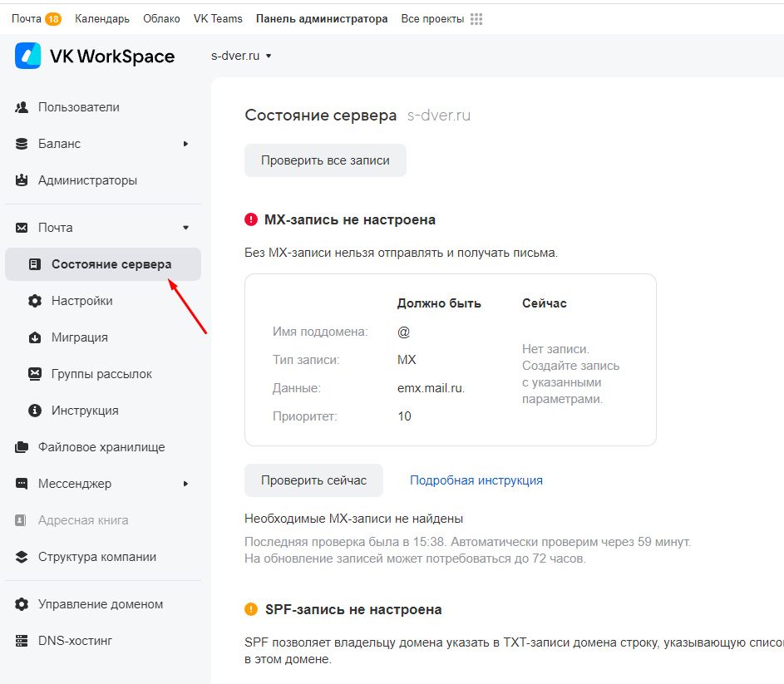Click the s-dver.ru text beside page title
Viewport: 784px width, 684px height.
click(438, 116)
